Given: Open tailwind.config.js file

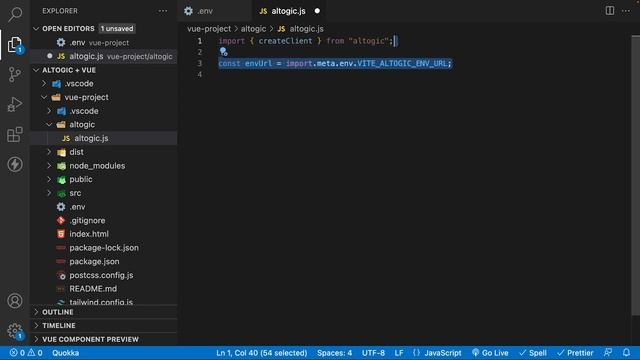Looking at the screenshot, I should [104, 302].
